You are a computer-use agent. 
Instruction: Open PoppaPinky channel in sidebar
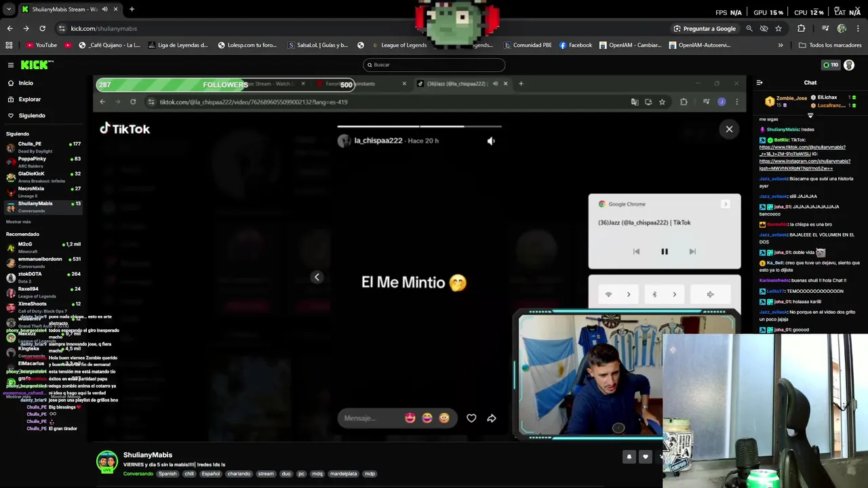(x=42, y=162)
